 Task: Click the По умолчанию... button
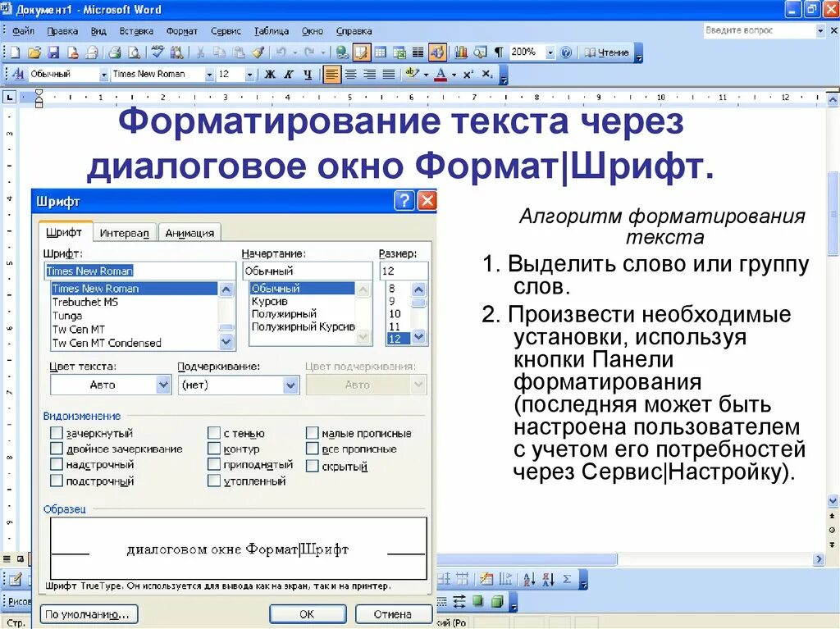pos(89,614)
